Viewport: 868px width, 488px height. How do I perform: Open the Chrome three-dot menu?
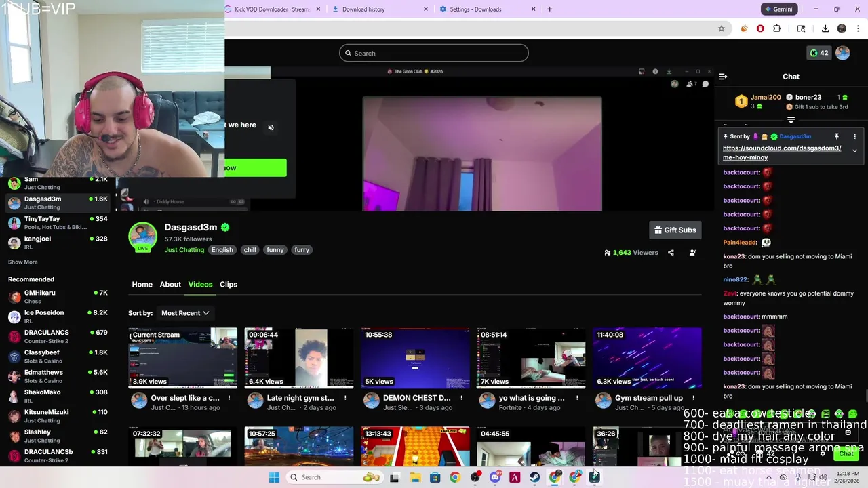coord(859,28)
